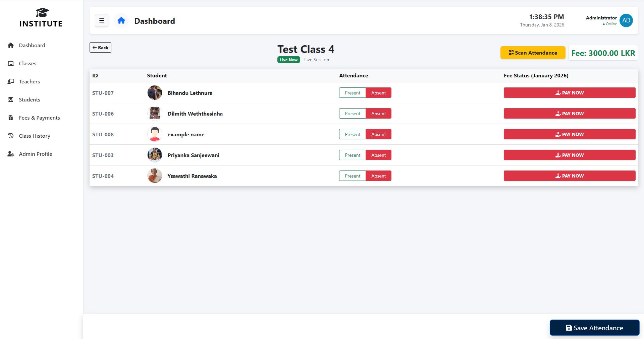The height and width of the screenshot is (339, 644).
Task: Click the AD administrator avatar
Action: pyautogui.click(x=626, y=20)
